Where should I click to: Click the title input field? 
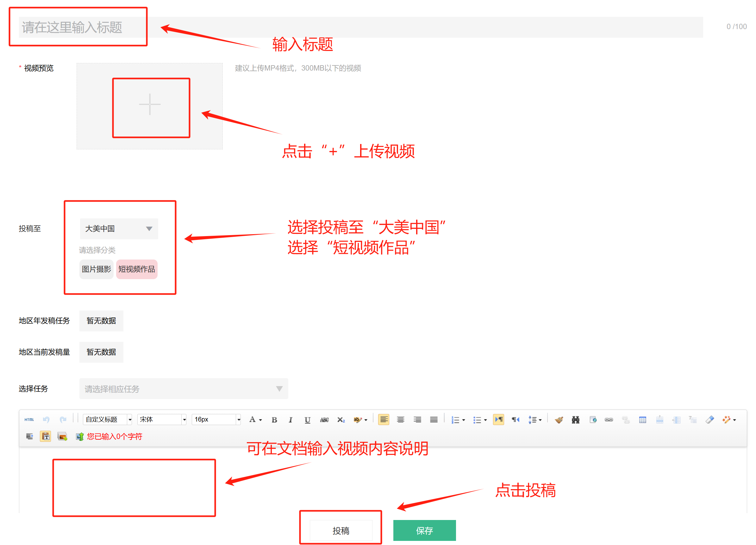pyautogui.click(x=360, y=27)
